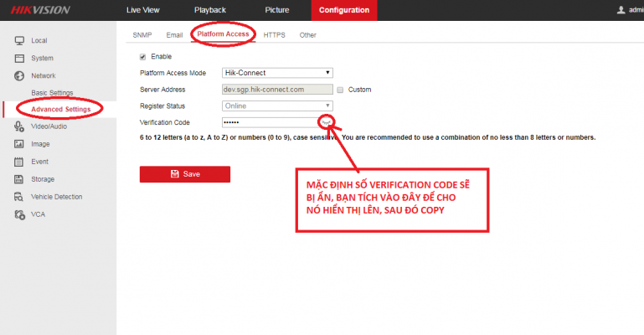644x335 pixels.
Task: Show verification code with eye icon
Action: (326, 122)
